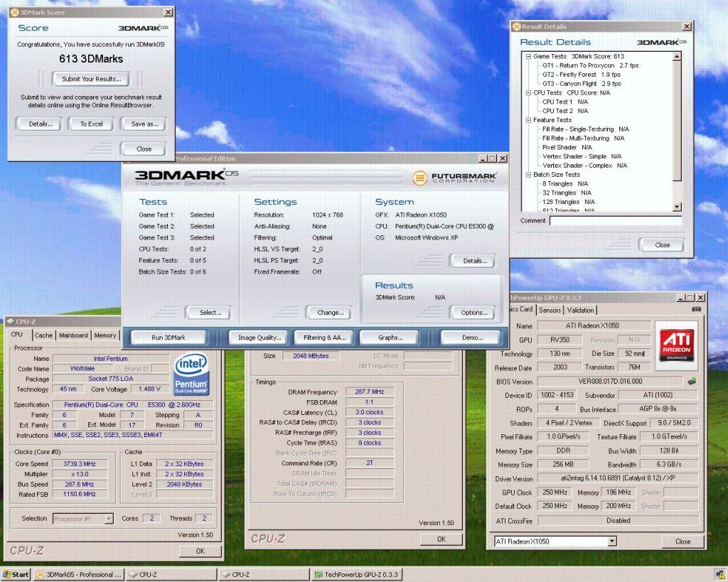Screen dimensions: 728x582
Task: Collapse the Feature Tests tree node
Action: [x=528, y=120]
